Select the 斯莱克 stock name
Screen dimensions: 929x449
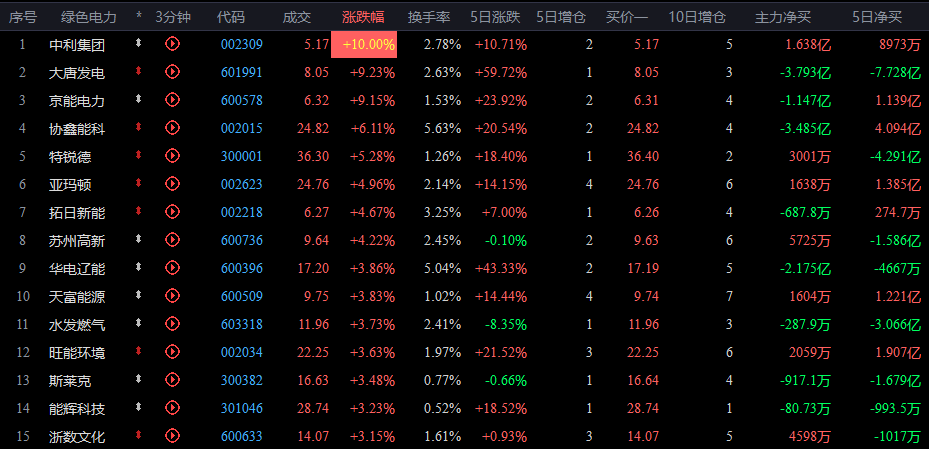click(x=70, y=381)
